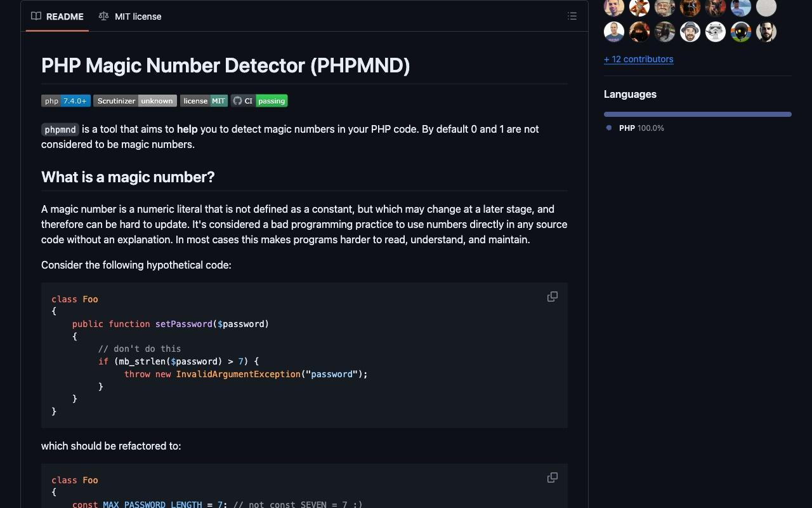This screenshot has height=508, width=812.
Task: Open the old man with white beard avatar
Action: pyautogui.click(x=665, y=7)
